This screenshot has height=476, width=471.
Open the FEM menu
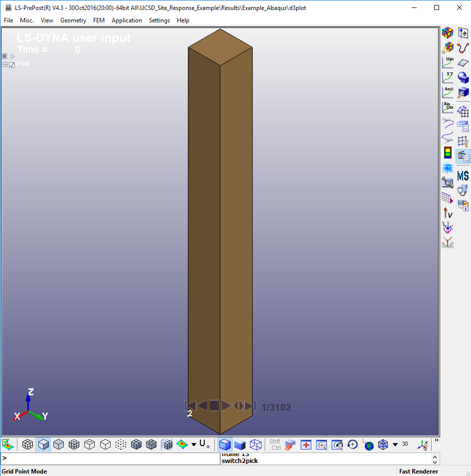click(x=99, y=20)
